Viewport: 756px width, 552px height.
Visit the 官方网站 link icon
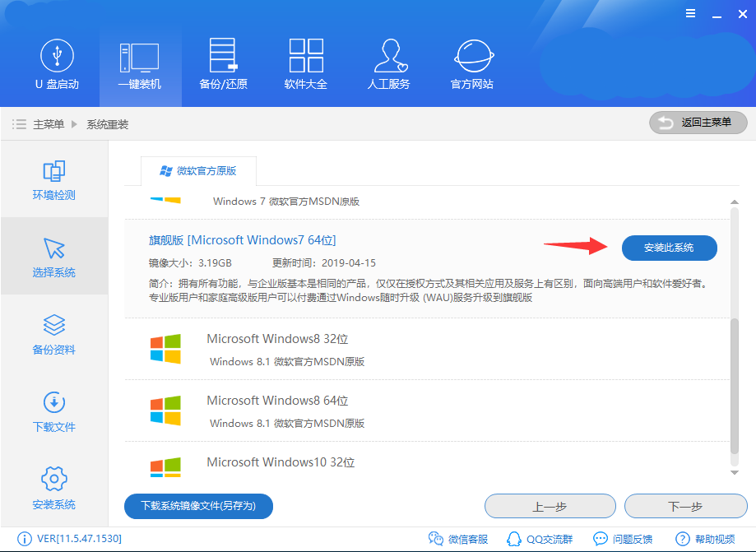[472, 65]
